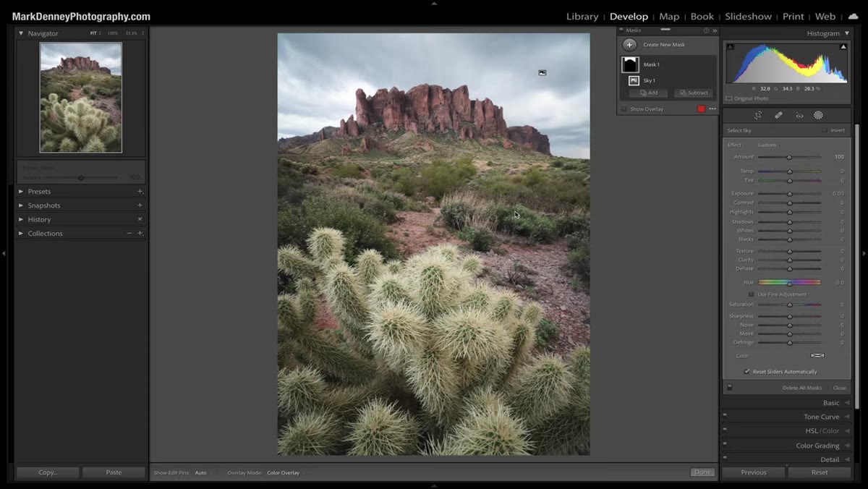Toggle the HSL / Color panel switch
The width and height of the screenshot is (868, 489).
pyautogui.click(x=724, y=430)
